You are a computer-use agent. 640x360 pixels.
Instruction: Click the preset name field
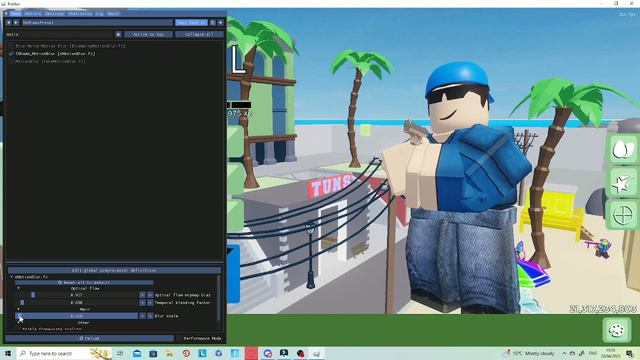97,22
